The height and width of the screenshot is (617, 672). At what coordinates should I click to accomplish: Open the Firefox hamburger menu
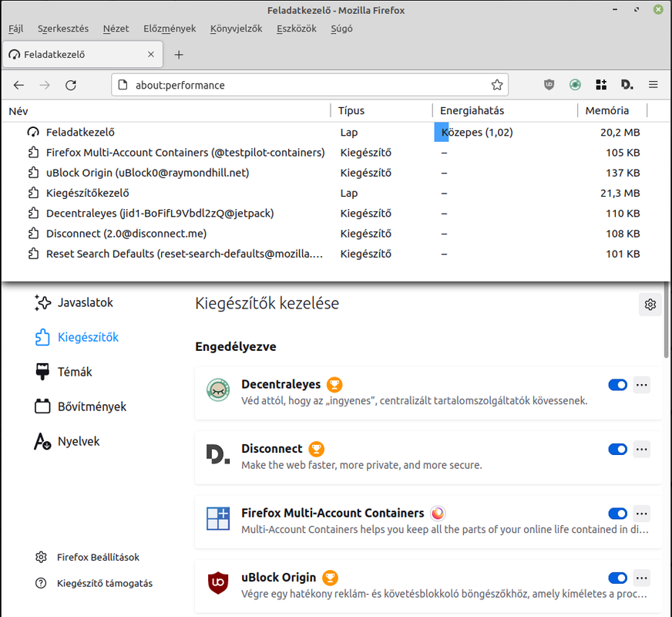click(654, 85)
